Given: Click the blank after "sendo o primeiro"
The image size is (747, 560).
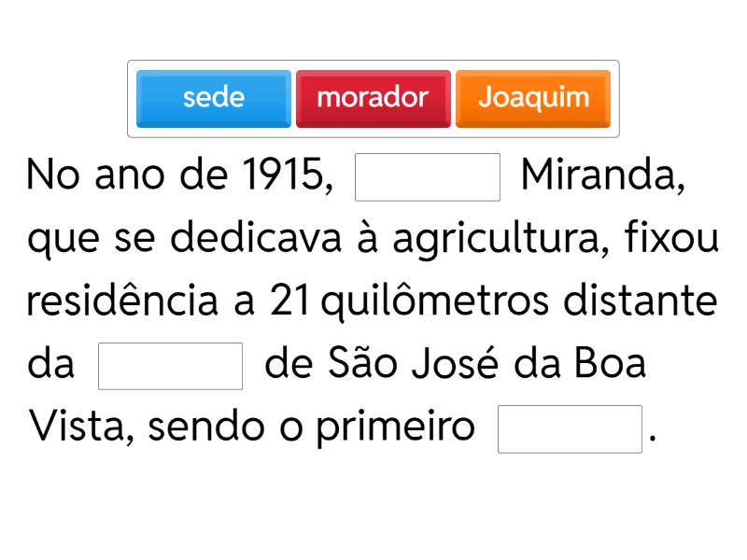Looking at the screenshot, I should click(570, 428).
